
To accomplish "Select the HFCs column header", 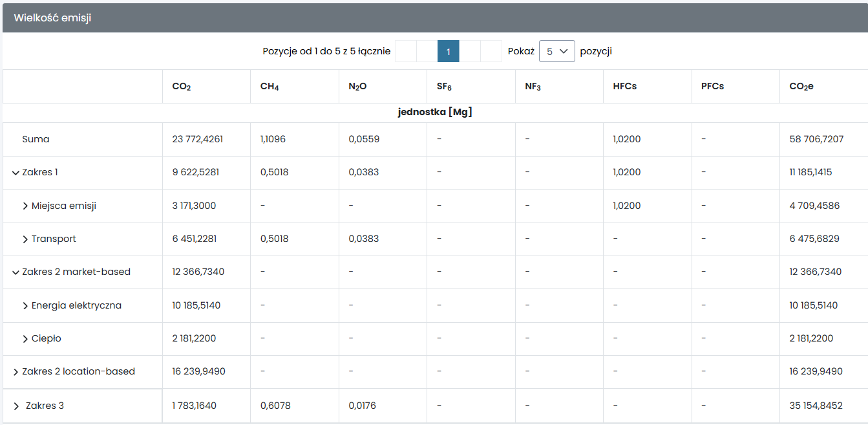I will (x=624, y=87).
